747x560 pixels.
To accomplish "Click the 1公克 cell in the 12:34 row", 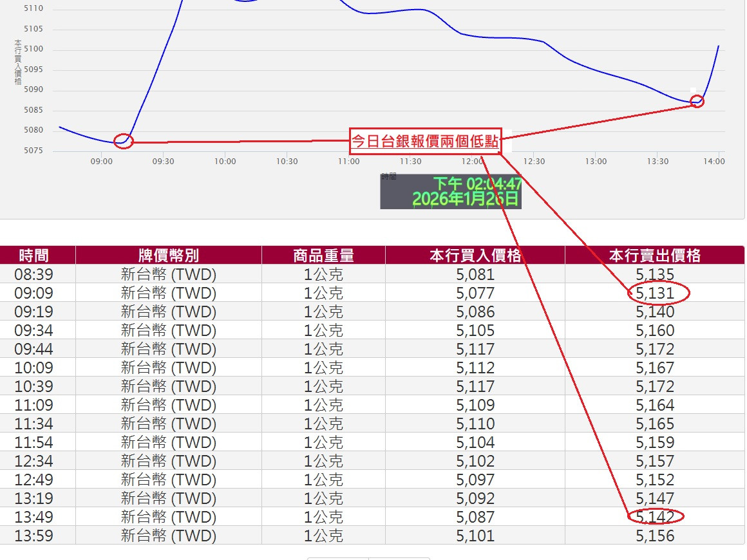I will (323, 462).
